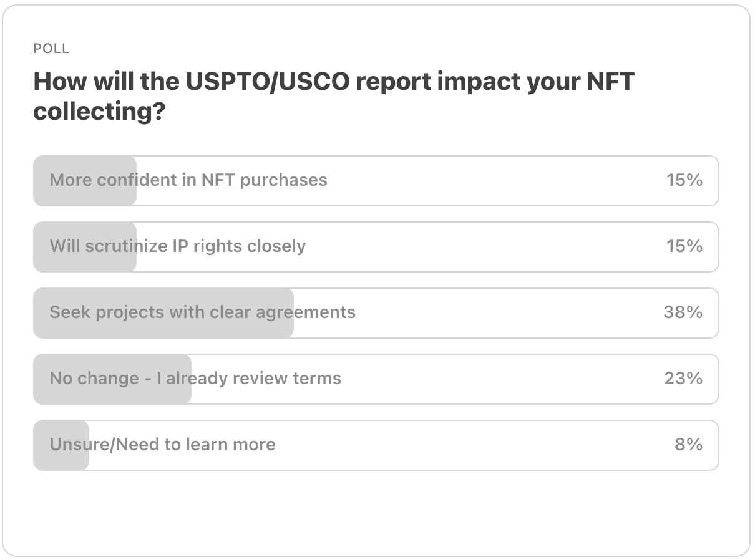
Task: Click the POLL label above the question
Action: (51, 49)
